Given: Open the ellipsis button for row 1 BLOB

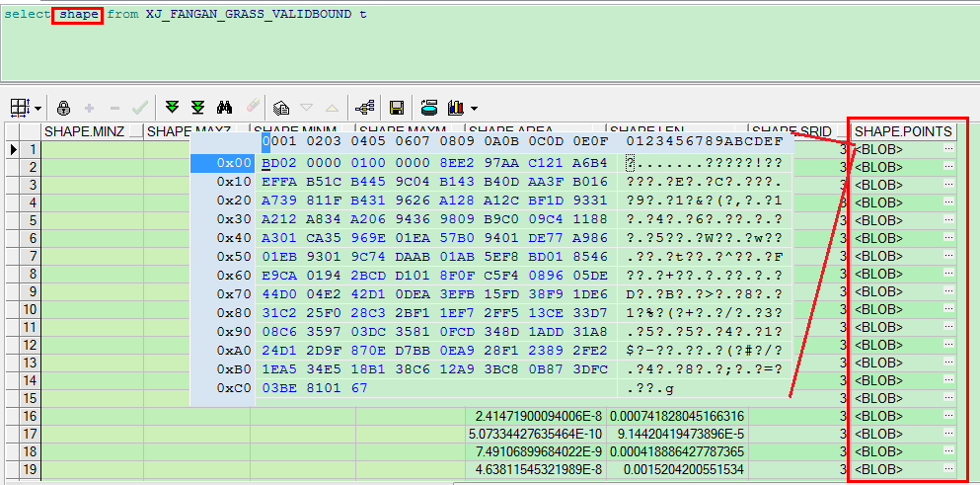Looking at the screenshot, I should (x=948, y=149).
